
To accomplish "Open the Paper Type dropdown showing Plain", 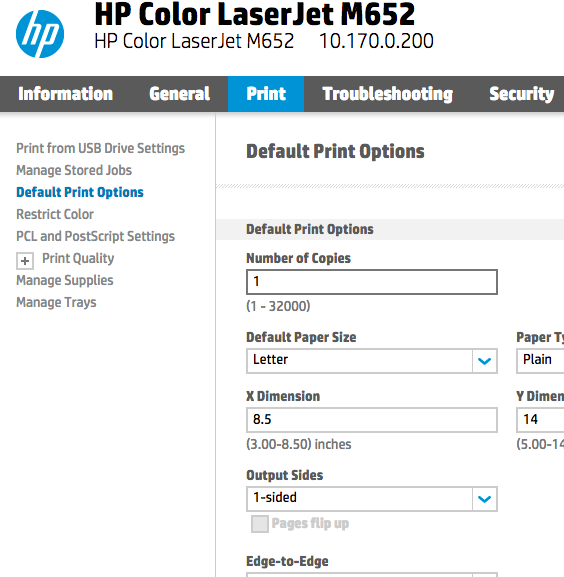I will [x=540, y=361].
